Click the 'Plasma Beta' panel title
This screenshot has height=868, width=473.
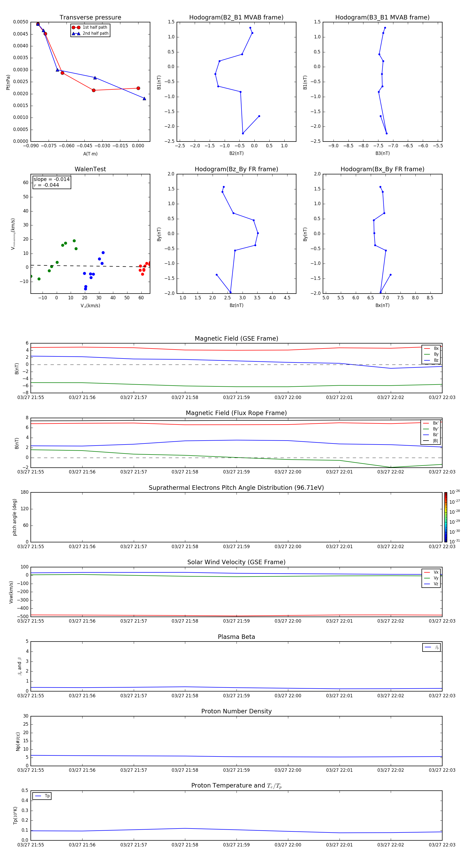coord(236,637)
